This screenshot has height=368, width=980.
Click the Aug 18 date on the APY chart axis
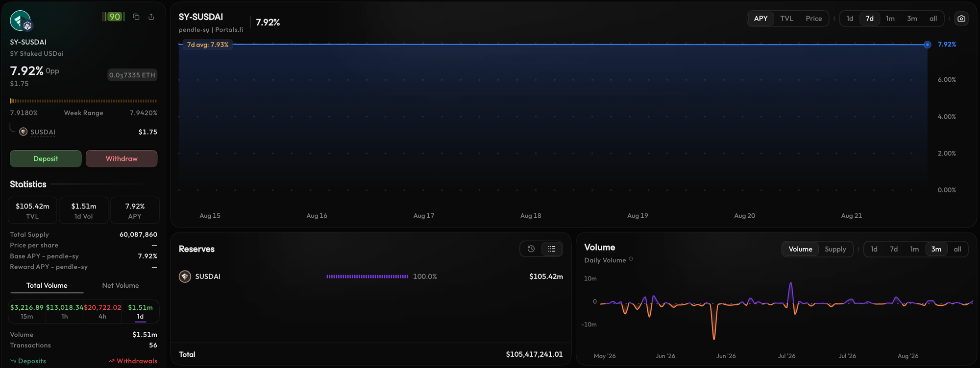coord(531,216)
